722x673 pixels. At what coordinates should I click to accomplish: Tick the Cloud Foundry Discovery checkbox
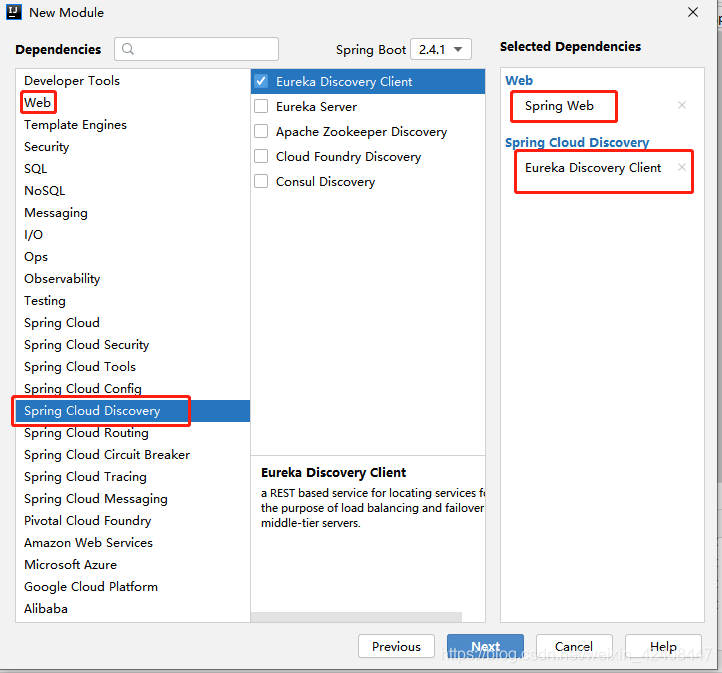pyautogui.click(x=261, y=157)
